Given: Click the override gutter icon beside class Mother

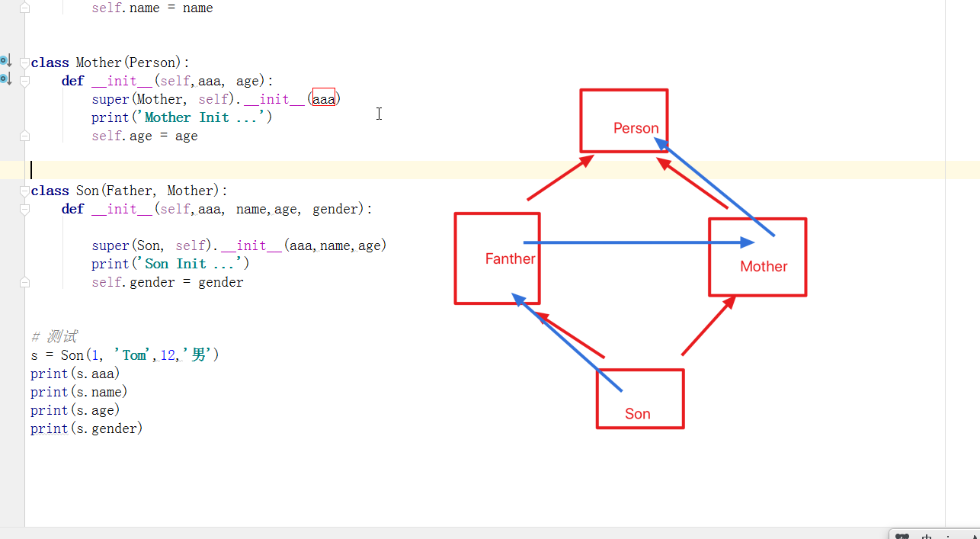Looking at the screenshot, I should click(5, 61).
